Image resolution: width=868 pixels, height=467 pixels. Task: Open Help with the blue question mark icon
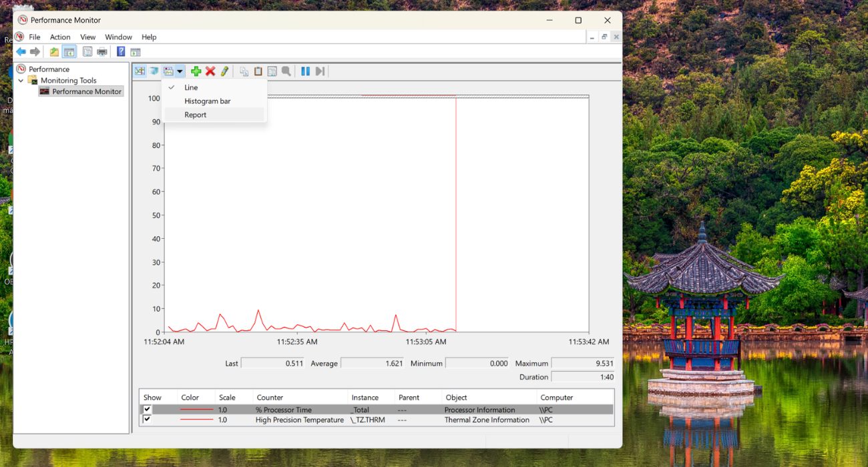click(x=121, y=52)
